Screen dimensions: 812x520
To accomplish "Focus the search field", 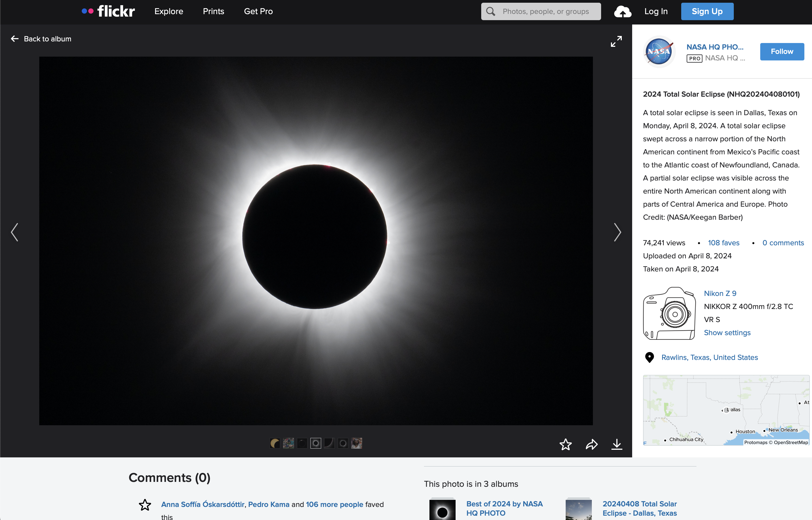I will coord(541,11).
